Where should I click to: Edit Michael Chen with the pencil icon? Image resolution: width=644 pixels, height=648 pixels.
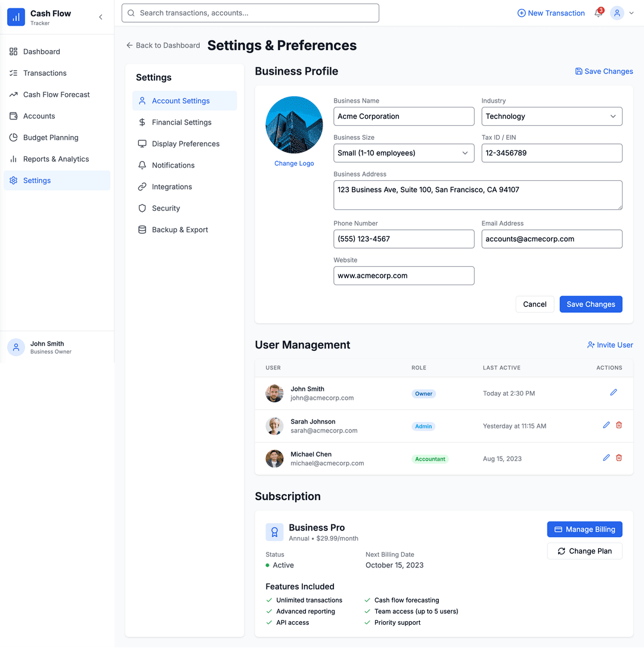(x=606, y=458)
